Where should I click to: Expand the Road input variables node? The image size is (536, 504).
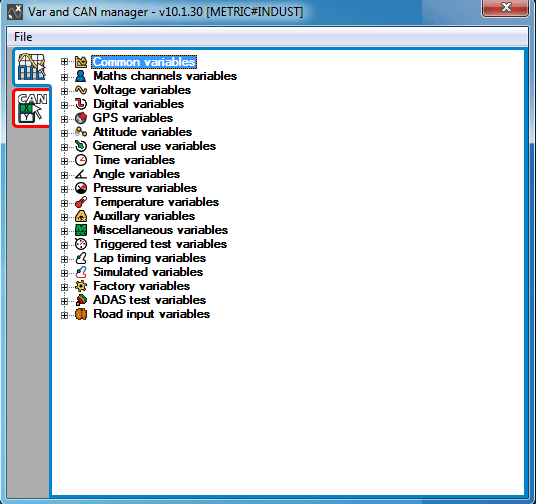click(64, 316)
